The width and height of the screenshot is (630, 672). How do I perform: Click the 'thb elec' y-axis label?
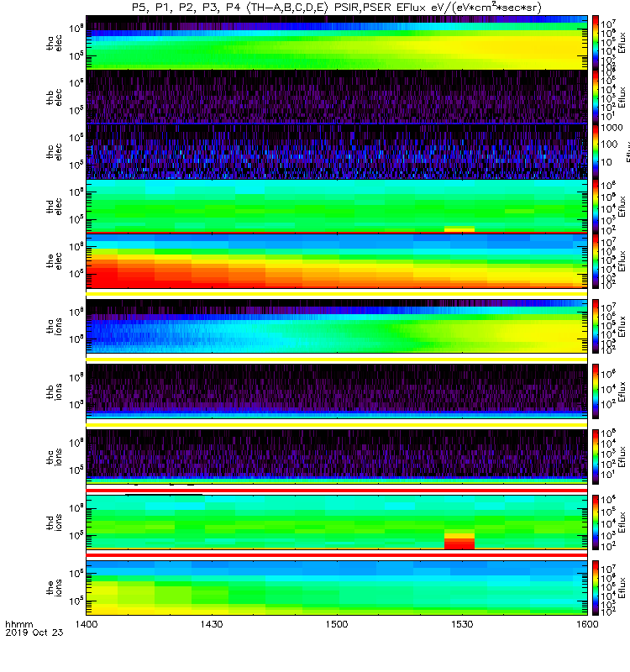(x=54, y=97)
